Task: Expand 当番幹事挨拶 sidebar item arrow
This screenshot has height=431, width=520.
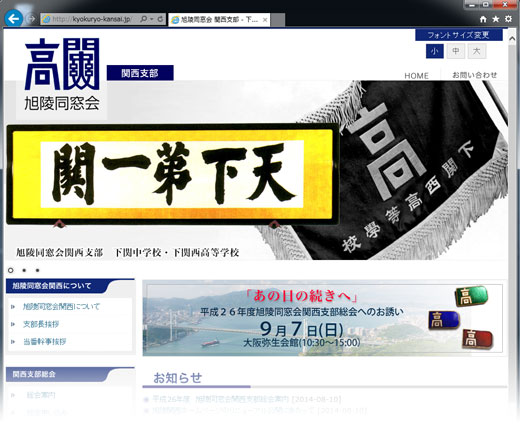Action: 13,342
